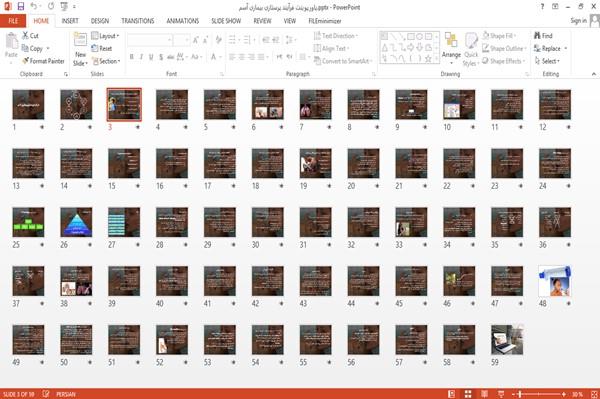Open the Arrange tool
Image resolution: width=600 pixels, height=399 pixels.
tap(451, 49)
